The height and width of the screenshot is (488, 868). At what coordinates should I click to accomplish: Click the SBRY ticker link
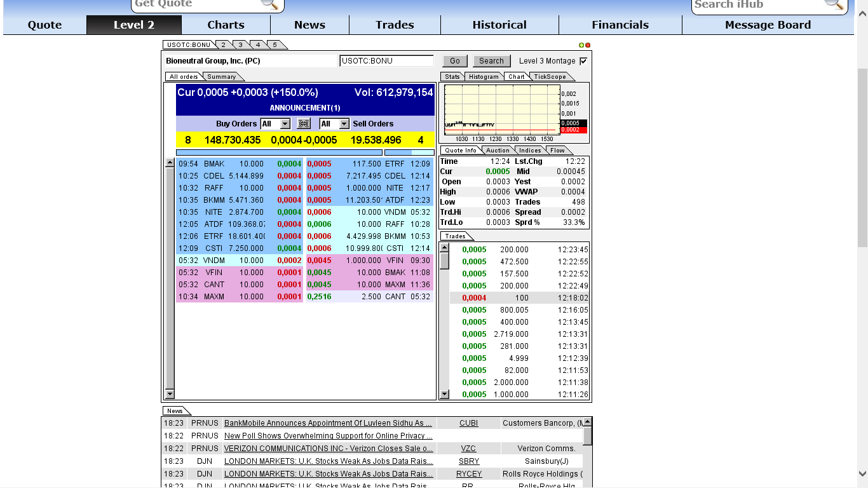(x=468, y=461)
